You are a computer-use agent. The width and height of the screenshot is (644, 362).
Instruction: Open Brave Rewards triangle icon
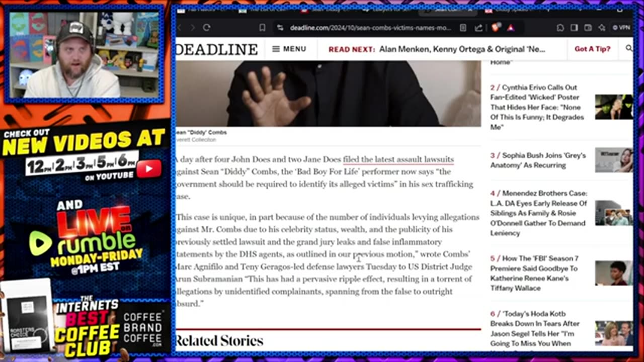tap(511, 28)
